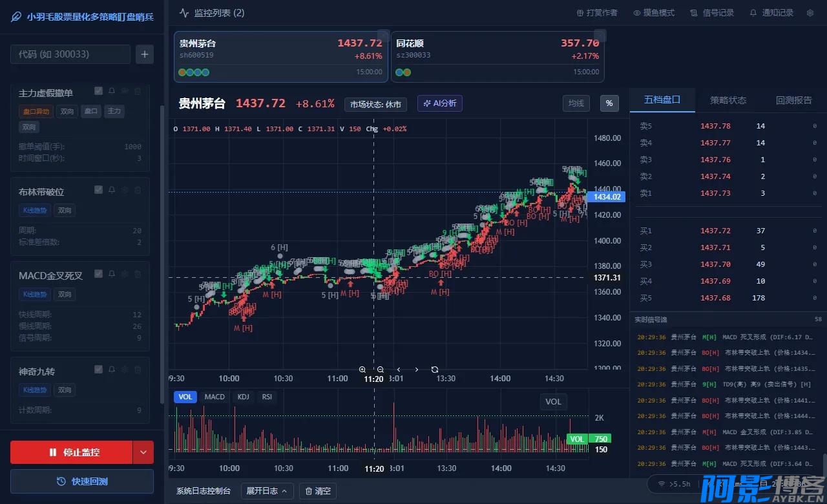This screenshot has width=827, height=504.
Task: Click the AI分析 analysis button
Action: tap(440, 103)
